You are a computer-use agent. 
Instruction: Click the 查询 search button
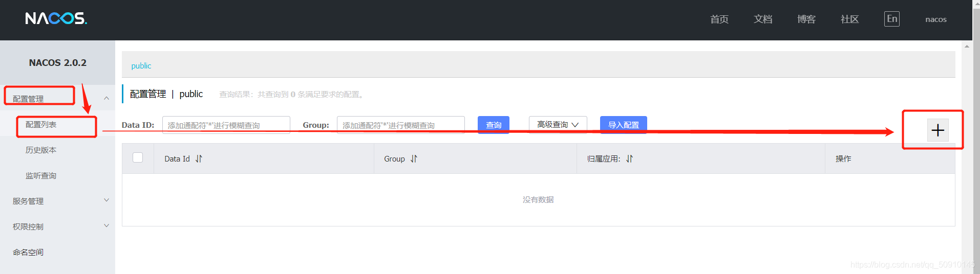click(x=493, y=125)
